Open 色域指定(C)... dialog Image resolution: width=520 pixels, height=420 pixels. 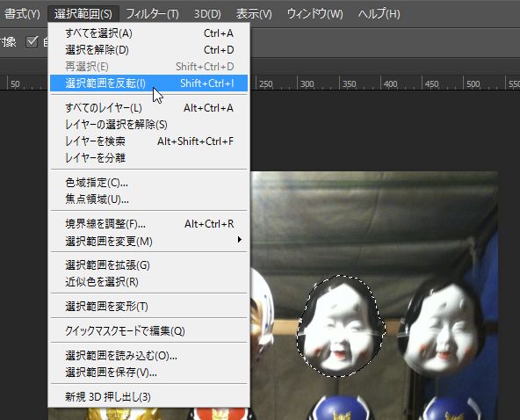tap(149, 183)
